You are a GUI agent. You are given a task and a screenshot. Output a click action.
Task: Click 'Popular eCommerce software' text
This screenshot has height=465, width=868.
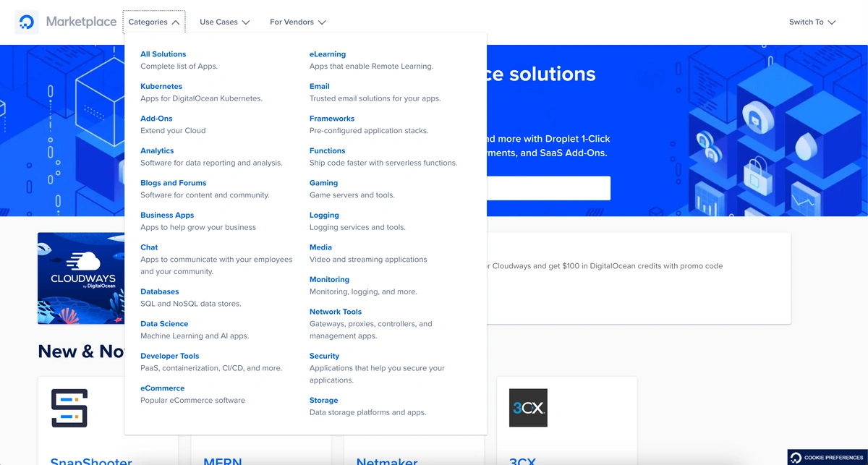click(x=192, y=400)
